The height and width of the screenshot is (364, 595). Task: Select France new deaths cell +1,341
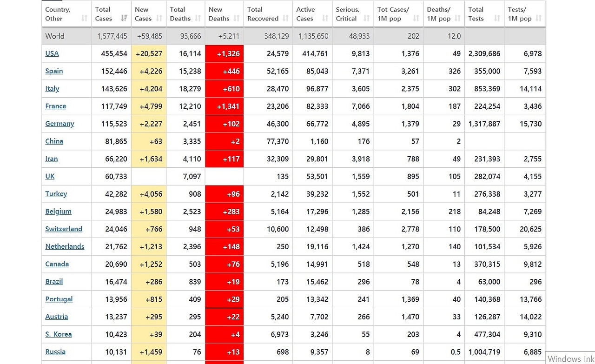coord(224,106)
